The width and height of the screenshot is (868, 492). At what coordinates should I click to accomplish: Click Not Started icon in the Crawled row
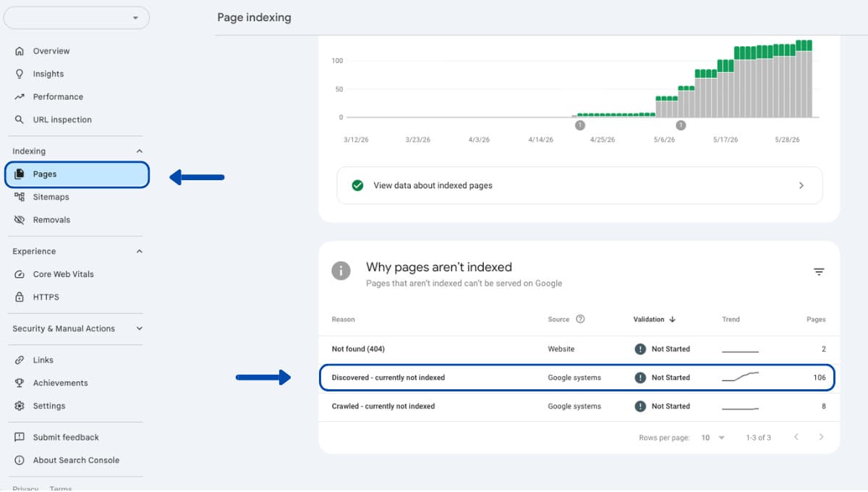tap(640, 407)
